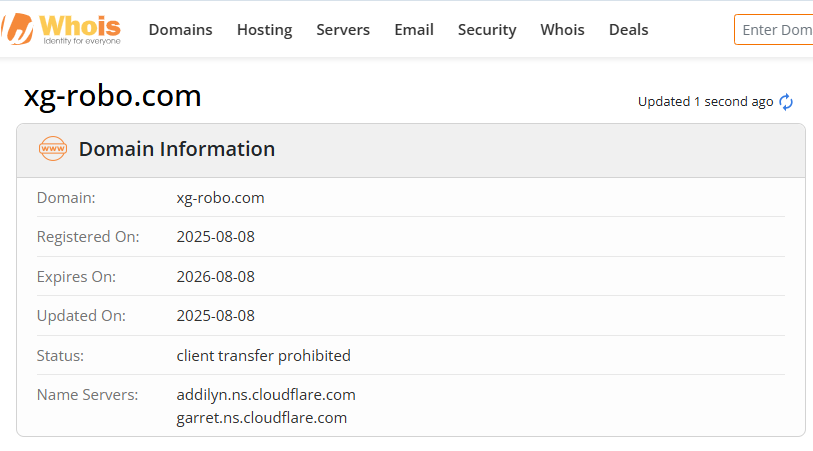
Task: Click the Domain Information header
Action: coord(177,150)
